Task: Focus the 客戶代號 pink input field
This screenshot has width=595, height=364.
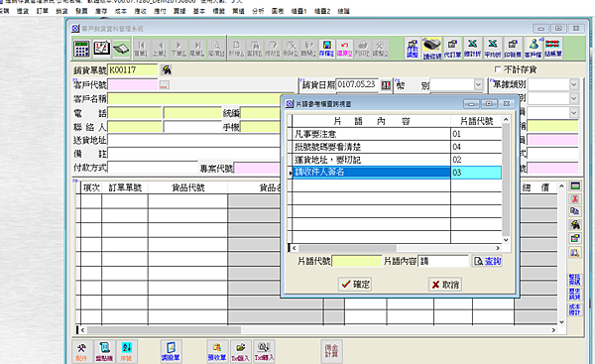Action: coord(133,85)
